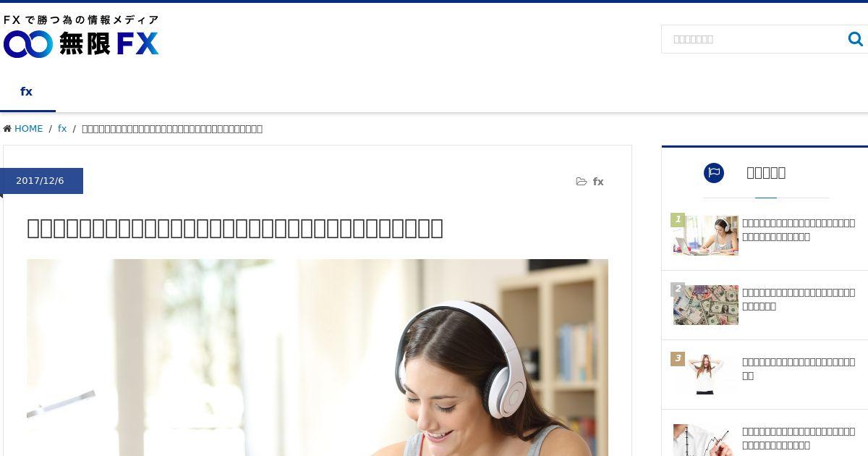Click title link of fourth sidebar article

tap(799, 438)
